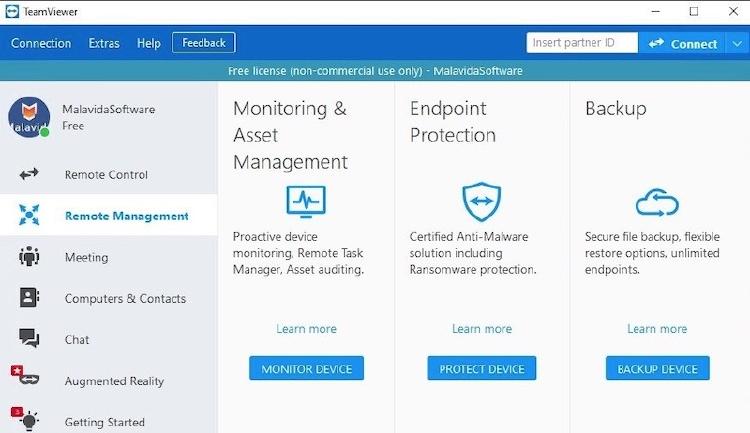Viewport: 750px width, 433px height.
Task: Open the Help menu
Action: pos(149,43)
